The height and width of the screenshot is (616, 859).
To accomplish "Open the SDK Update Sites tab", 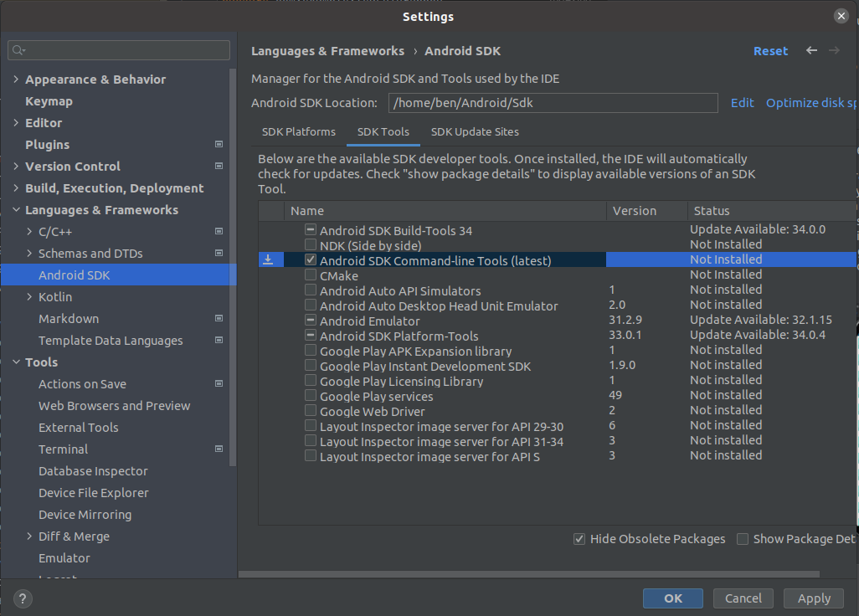I will 475,132.
